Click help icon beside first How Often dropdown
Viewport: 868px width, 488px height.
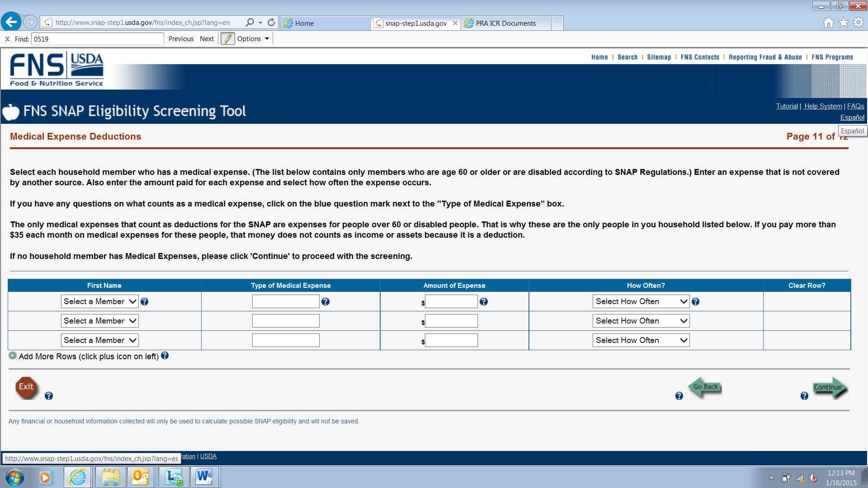(x=695, y=302)
